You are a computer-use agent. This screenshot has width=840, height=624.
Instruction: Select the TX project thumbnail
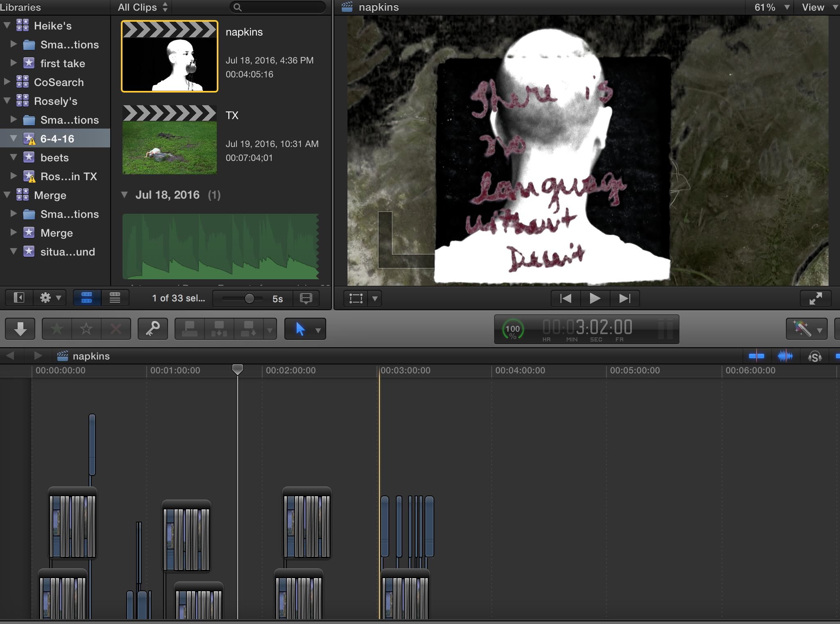pos(170,140)
